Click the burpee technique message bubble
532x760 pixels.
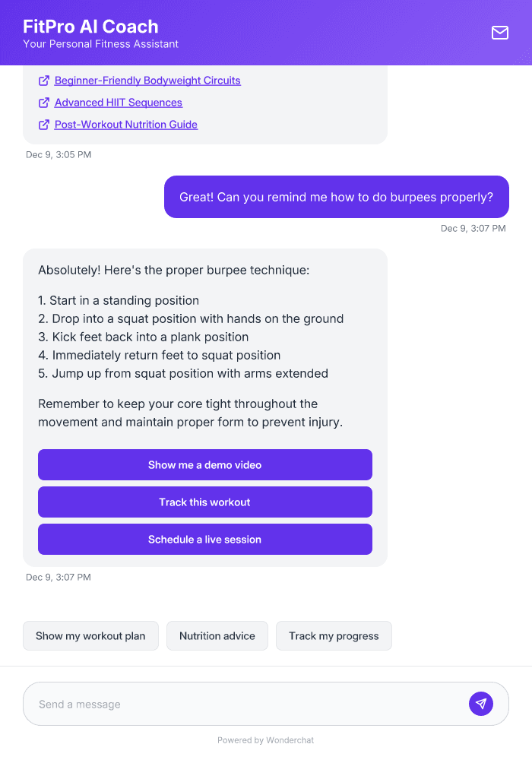[x=205, y=342]
